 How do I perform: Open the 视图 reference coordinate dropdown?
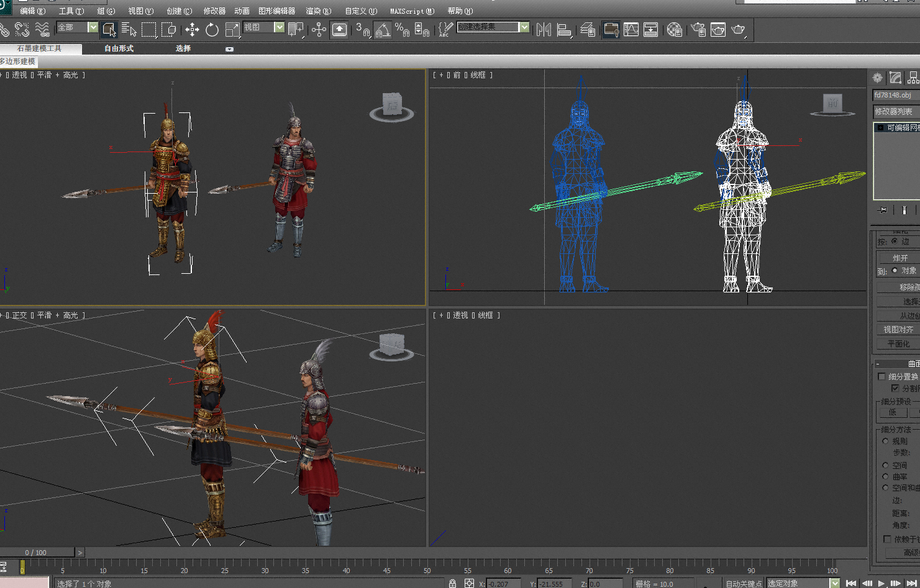[x=279, y=27]
